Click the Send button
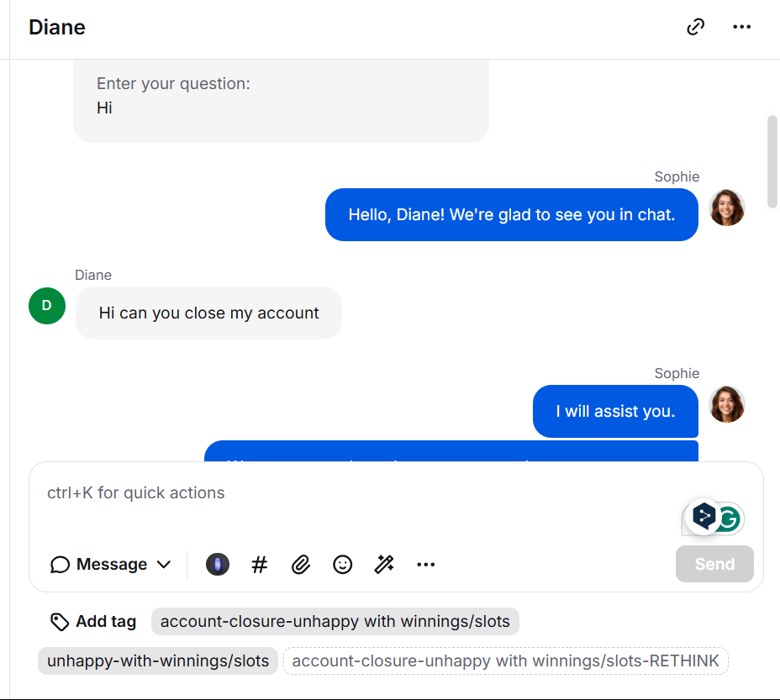The width and height of the screenshot is (780, 700). [x=714, y=564]
